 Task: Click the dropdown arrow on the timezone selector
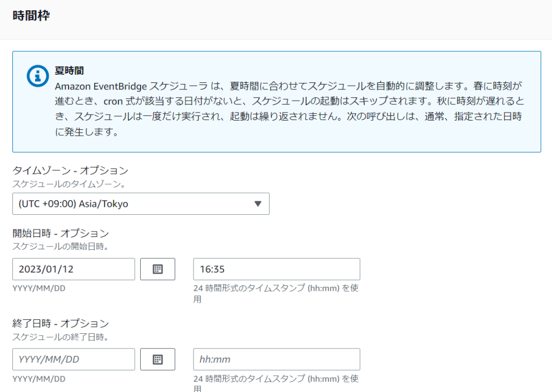click(258, 204)
